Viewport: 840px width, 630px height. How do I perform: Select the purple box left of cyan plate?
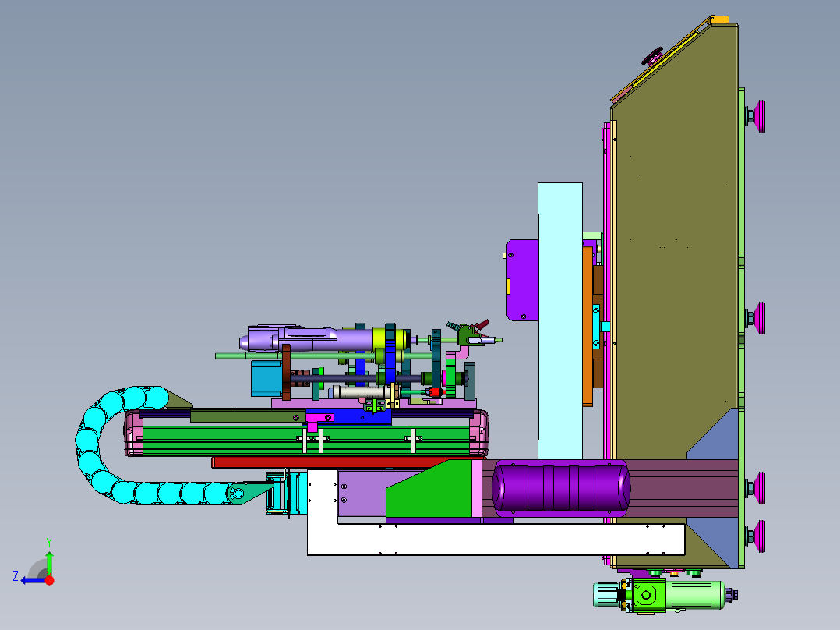pyautogui.click(x=522, y=280)
